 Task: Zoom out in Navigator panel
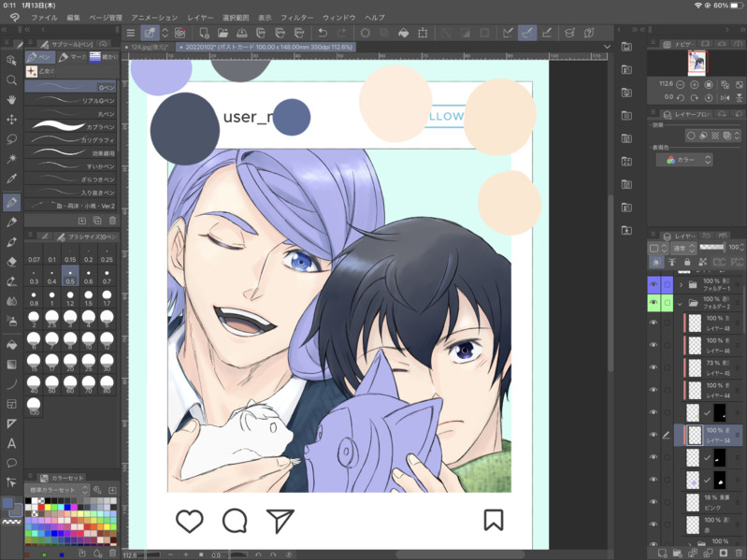pyautogui.click(x=681, y=85)
